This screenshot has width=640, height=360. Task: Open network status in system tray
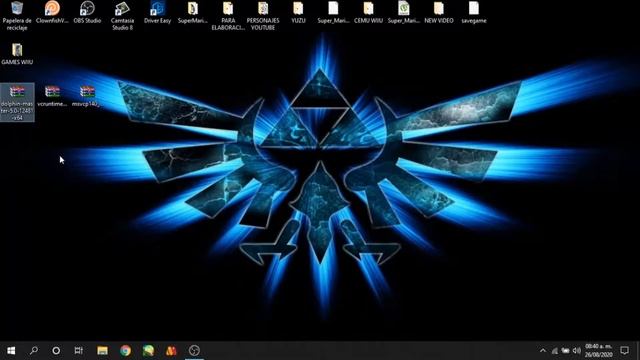point(554,351)
